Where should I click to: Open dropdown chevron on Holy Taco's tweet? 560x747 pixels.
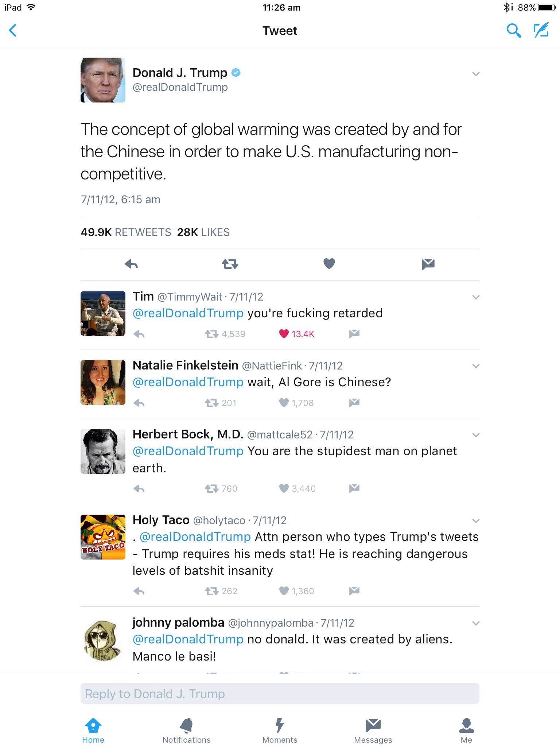(475, 520)
